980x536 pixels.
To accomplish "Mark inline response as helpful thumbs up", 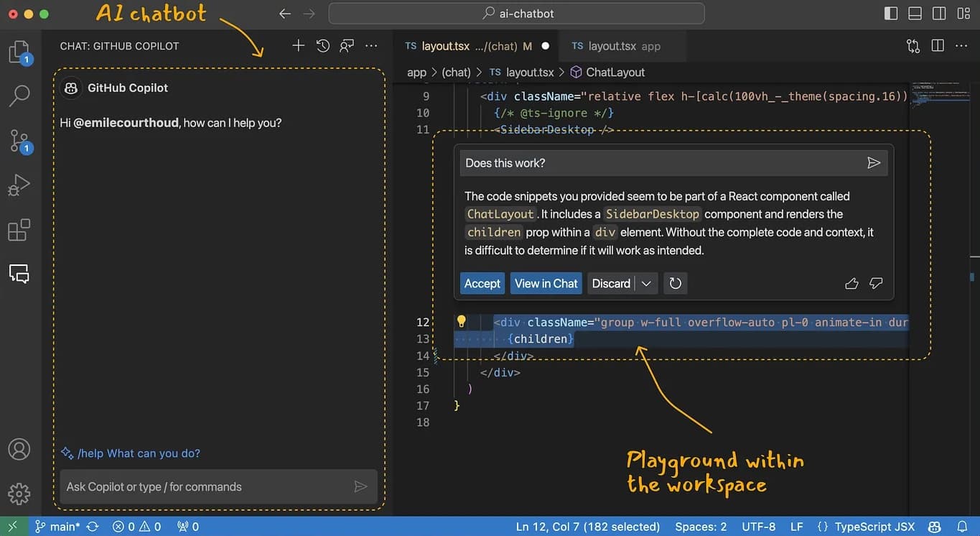I will [852, 284].
